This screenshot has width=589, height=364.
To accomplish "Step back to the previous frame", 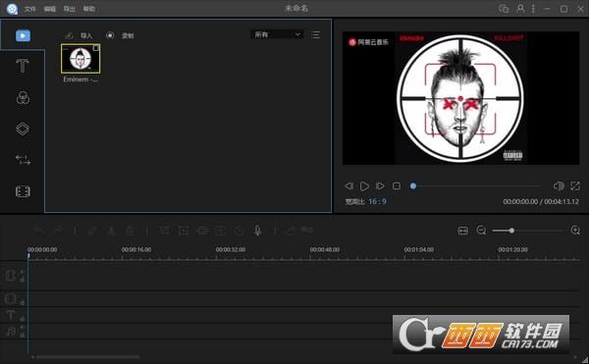I will [x=348, y=185].
